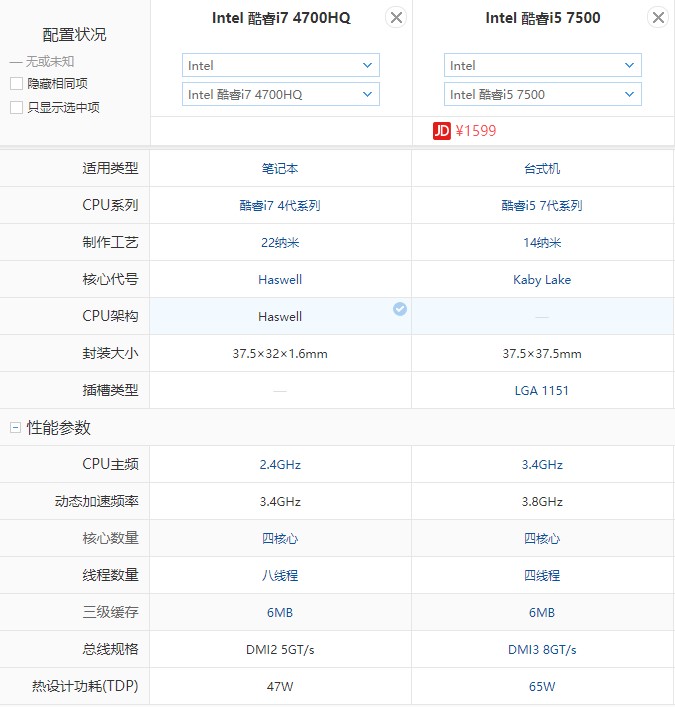
Task: Click the 65W TDP link
Action: (542, 686)
